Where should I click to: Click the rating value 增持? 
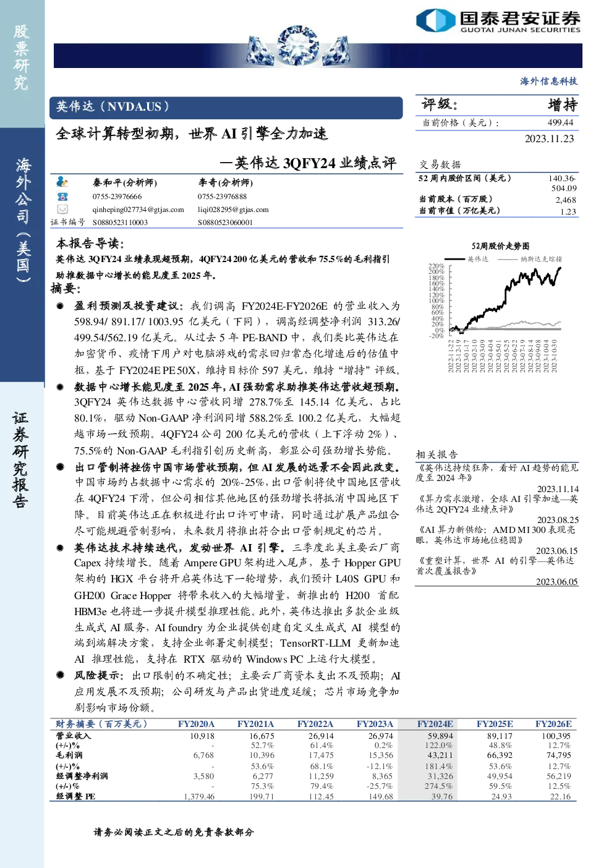coord(562,104)
